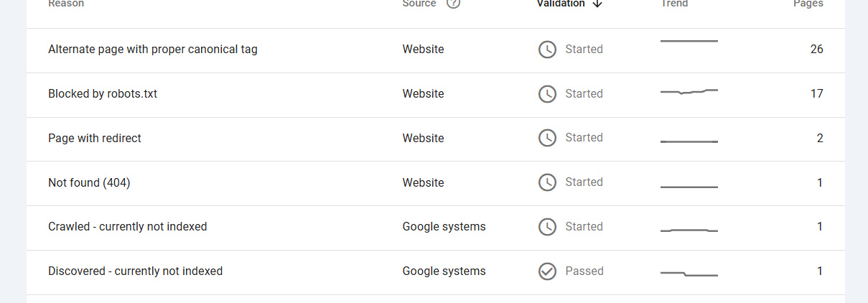Select the Page with redirect row
The width and height of the screenshot is (868, 303).
(x=436, y=139)
